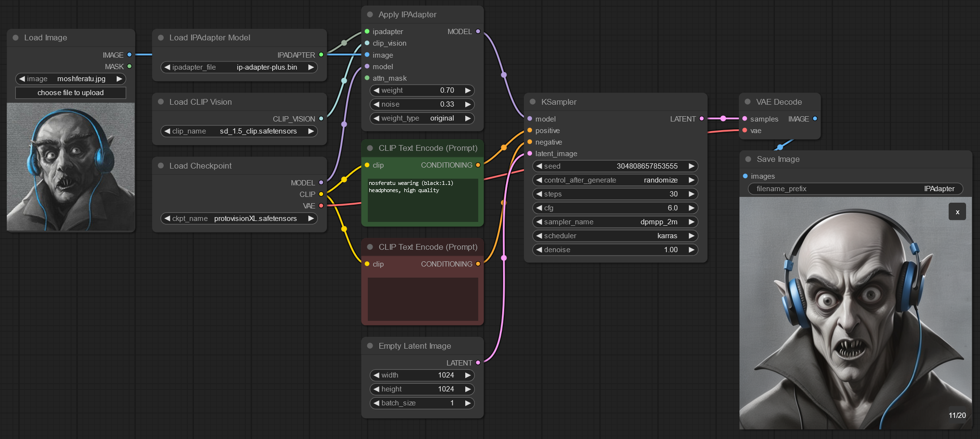Viewport: 980px width, 439px height.
Task: Click the clip_vision input socket on Apply IPAdapter
Action: 367,43
